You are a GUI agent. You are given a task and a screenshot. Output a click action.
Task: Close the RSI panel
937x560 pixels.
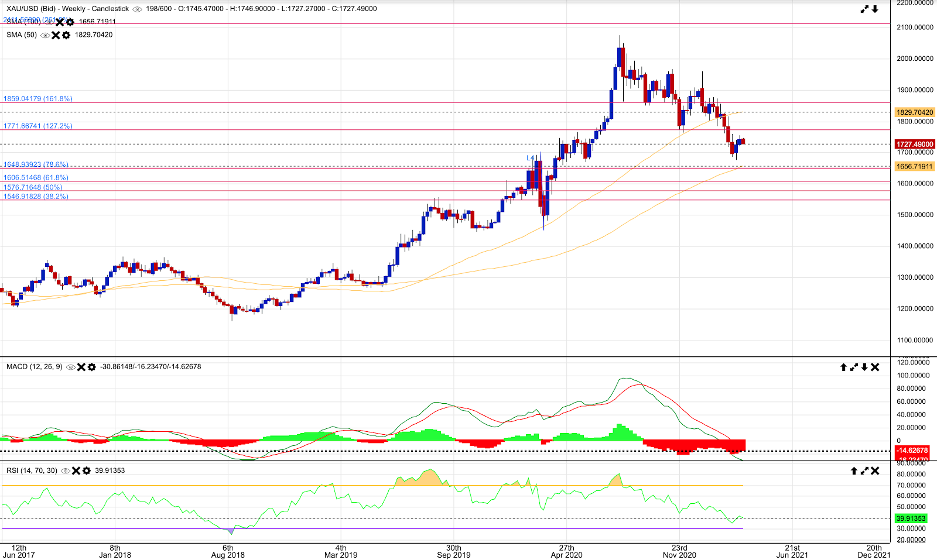[x=875, y=470]
